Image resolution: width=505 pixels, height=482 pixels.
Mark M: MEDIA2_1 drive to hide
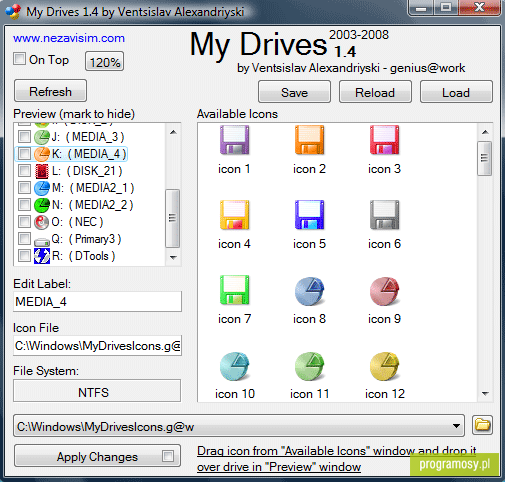coord(24,188)
